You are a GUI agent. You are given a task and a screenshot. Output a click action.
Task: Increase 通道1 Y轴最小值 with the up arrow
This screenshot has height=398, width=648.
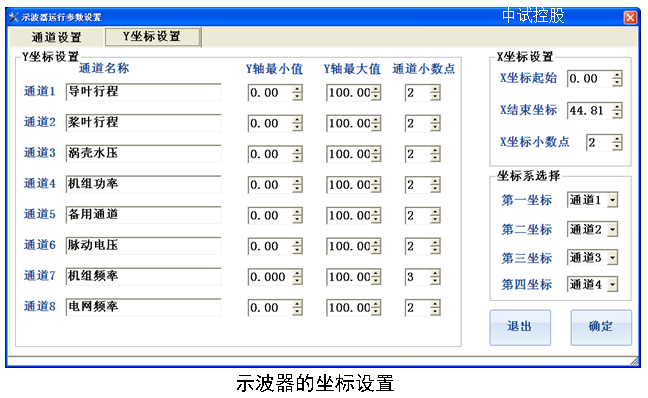tap(297, 89)
